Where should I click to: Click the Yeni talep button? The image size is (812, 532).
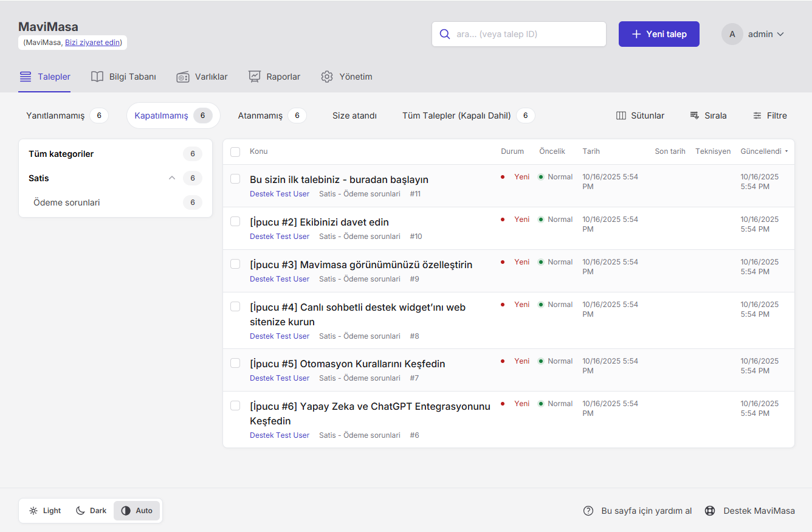659,34
